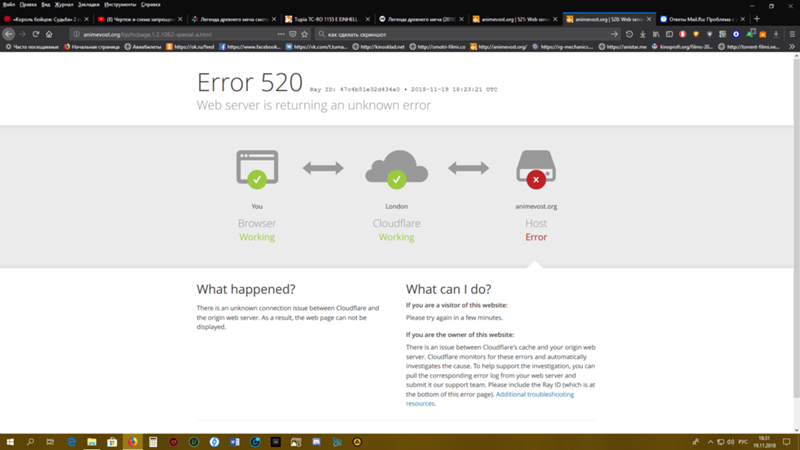Open Windows notification center
Image resolution: width=800 pixels, height=450 pixels.
pyautogui.click(x=787, y=442)
